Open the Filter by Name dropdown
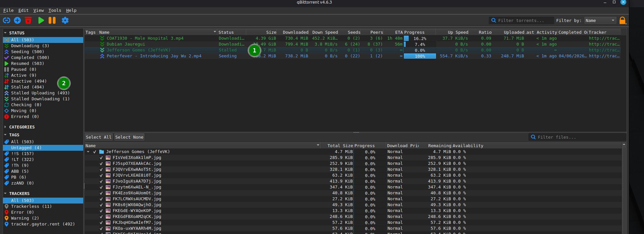The width and height of the screenshot is (644, 234). (x=600, y=20)
